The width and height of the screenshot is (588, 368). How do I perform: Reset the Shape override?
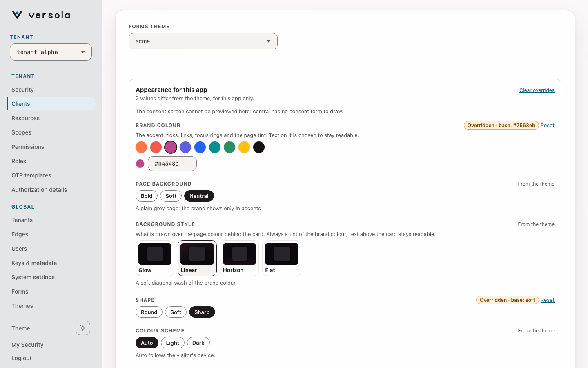(548, 300)
